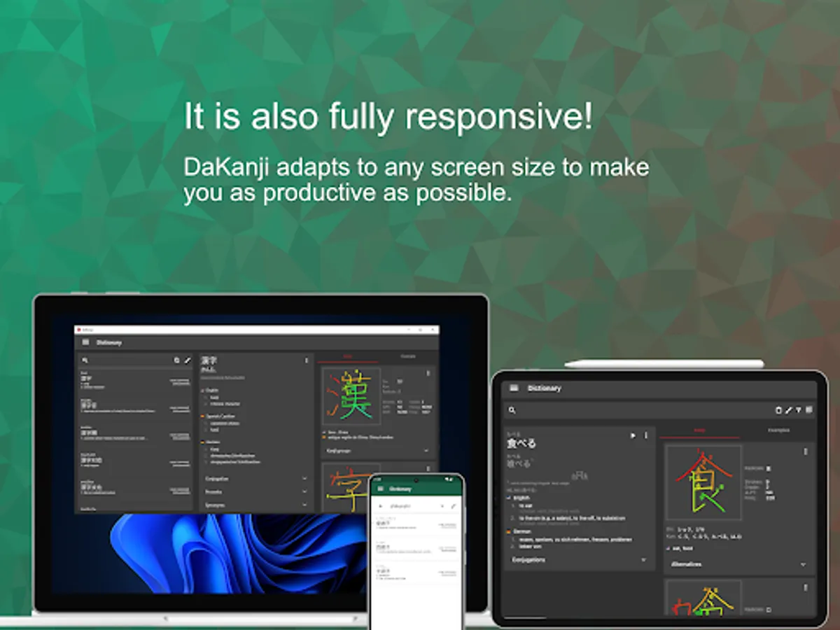Click the search magnifier icon on the tablet
This screenshot has height=630, width=840.
click(512, 410)
